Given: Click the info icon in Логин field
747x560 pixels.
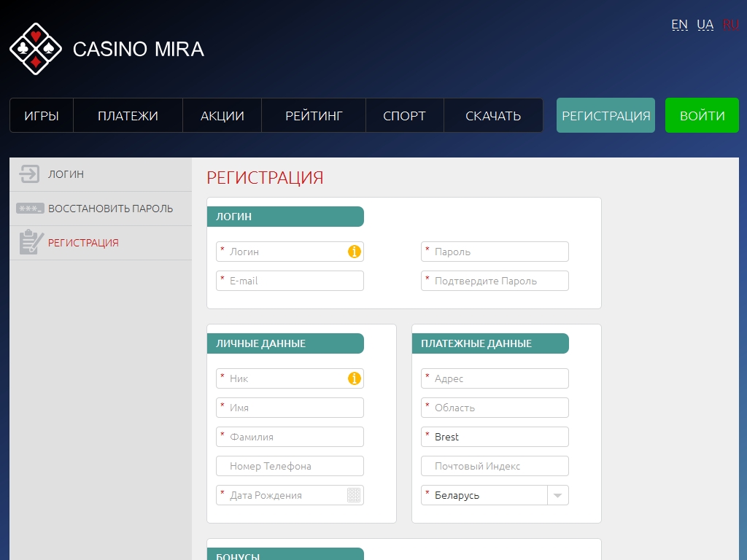Looking at the screenshot, I should coord(355,252).
